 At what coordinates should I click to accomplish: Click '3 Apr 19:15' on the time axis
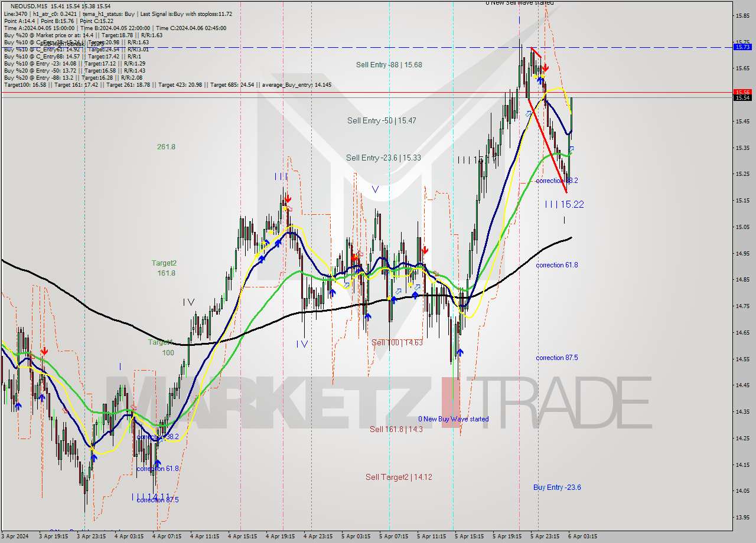pos(53,537)
